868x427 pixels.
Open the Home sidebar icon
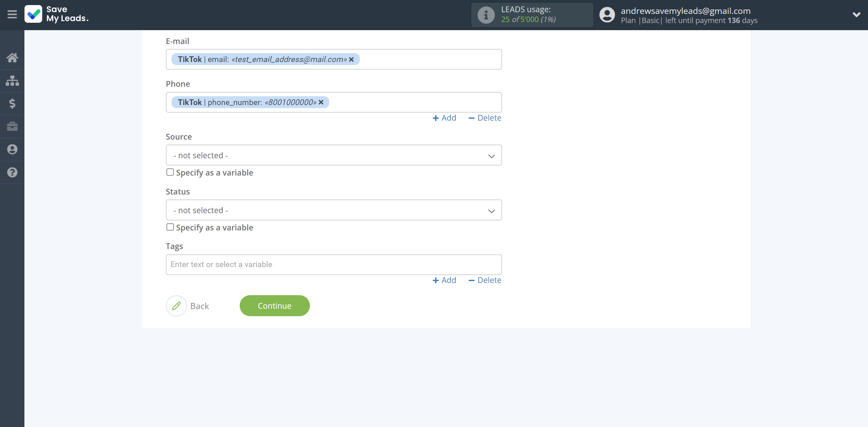12,58
